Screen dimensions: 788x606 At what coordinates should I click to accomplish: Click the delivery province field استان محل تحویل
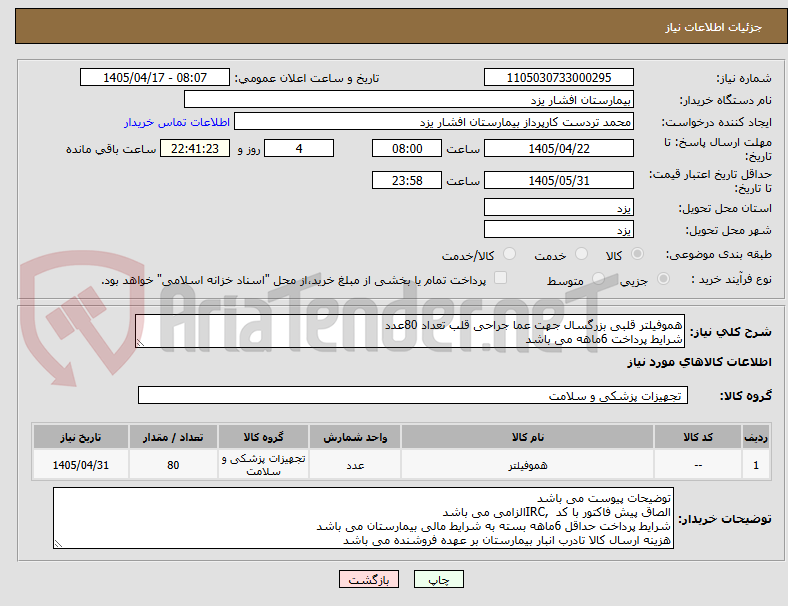click(x=559, y=207)
